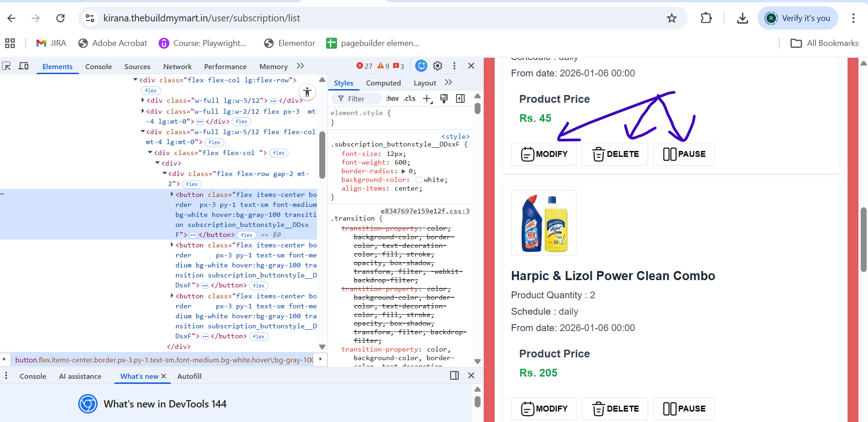Image resolution: width=868 pixels, height=422 pixels.
Task: Collapse the flex flex-col lg:flex-row div
Action: (x=135, y=80)
